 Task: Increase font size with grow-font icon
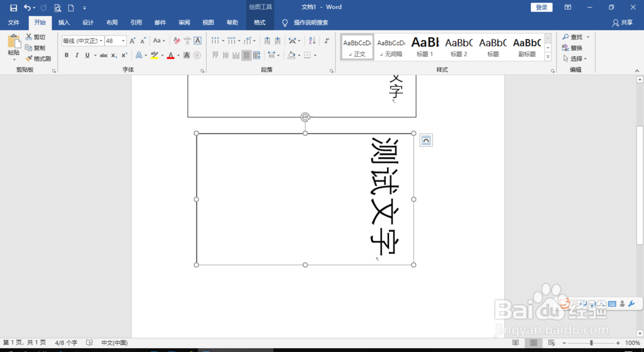point(133,41)
